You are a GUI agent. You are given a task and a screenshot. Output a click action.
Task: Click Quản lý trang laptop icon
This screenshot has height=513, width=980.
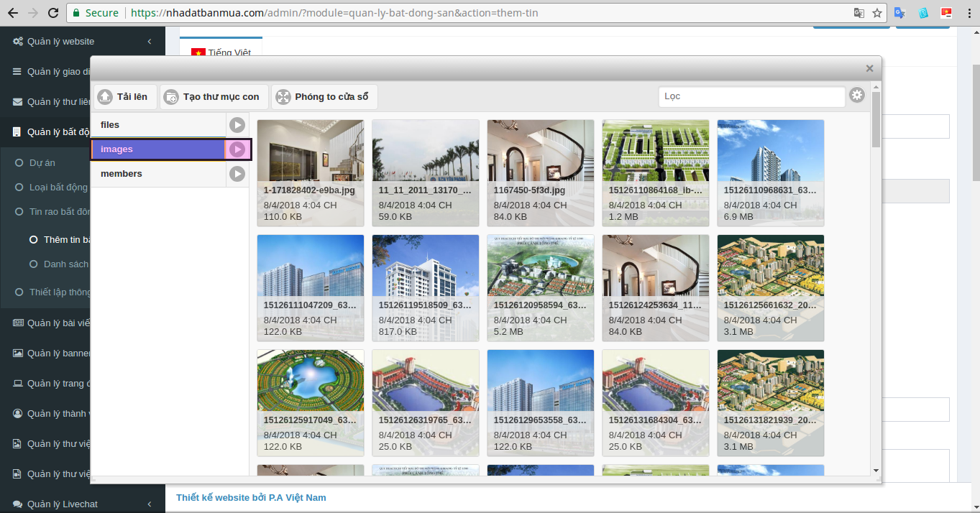click(18, 384)
